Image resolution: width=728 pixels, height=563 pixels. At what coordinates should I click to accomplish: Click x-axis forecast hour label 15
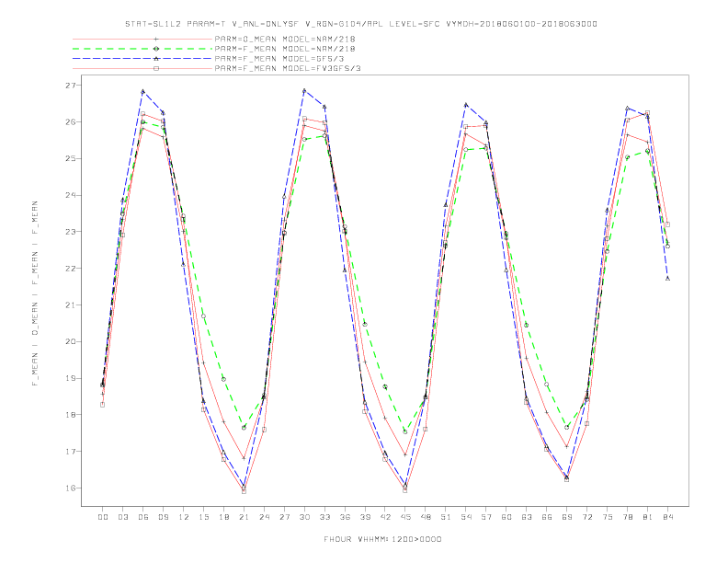pyautogui.click(x=203, y=517)
